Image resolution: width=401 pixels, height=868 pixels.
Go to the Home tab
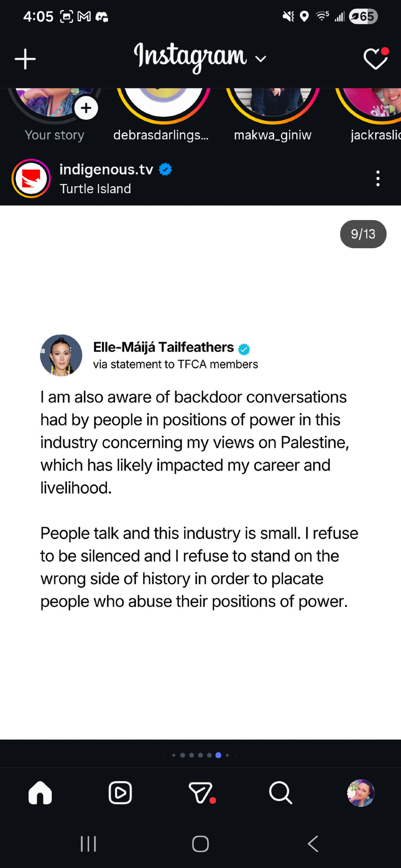pyautogui.click(x=40, y=793)
